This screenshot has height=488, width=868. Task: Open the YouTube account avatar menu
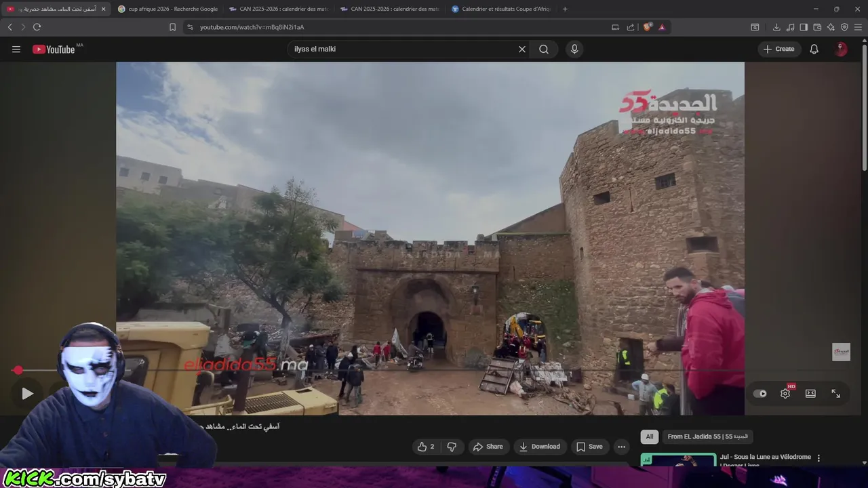pos(841,49)
